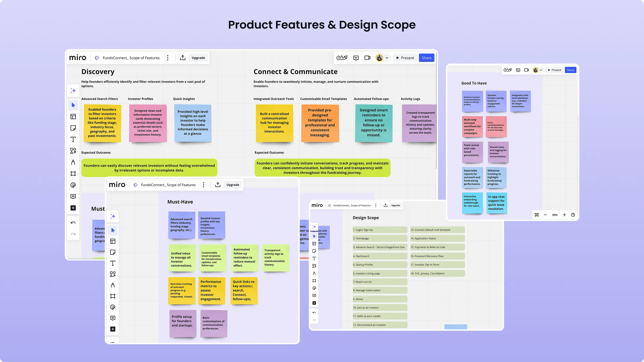Click Upgrade in Must-Have window header
Viewport: 644px width, 362px height.
(x=233, y=185)
